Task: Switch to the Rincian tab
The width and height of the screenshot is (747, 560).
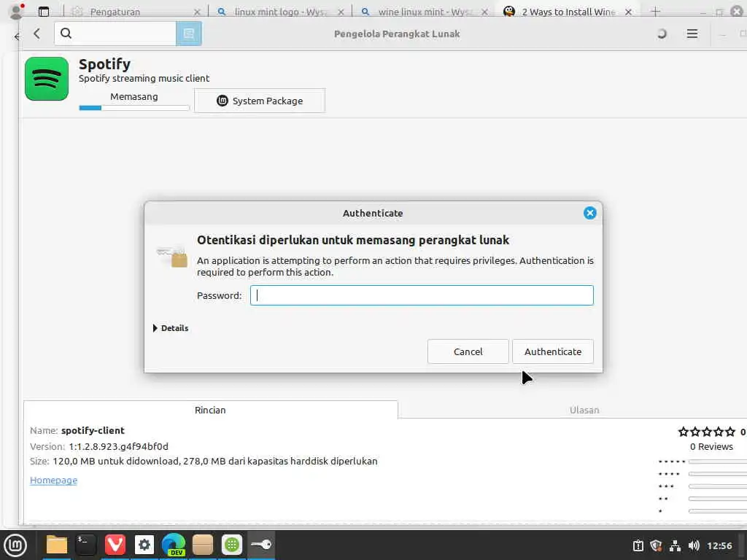Action: point(210,410)
